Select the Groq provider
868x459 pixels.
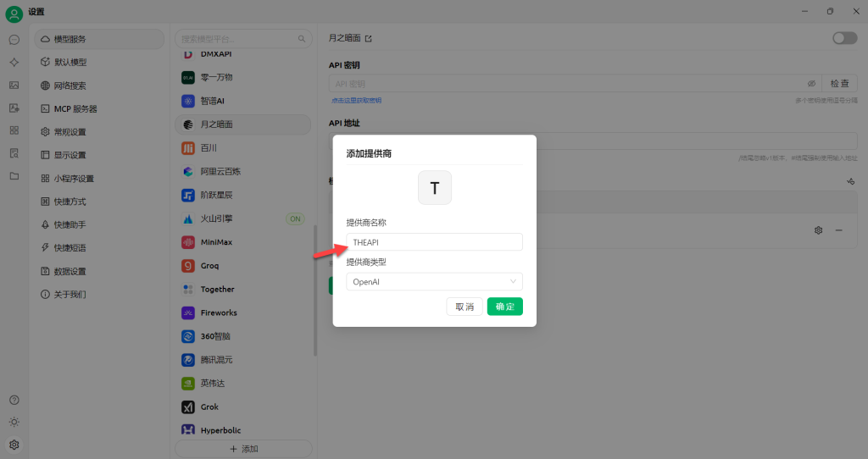click(x=243, y=265)
